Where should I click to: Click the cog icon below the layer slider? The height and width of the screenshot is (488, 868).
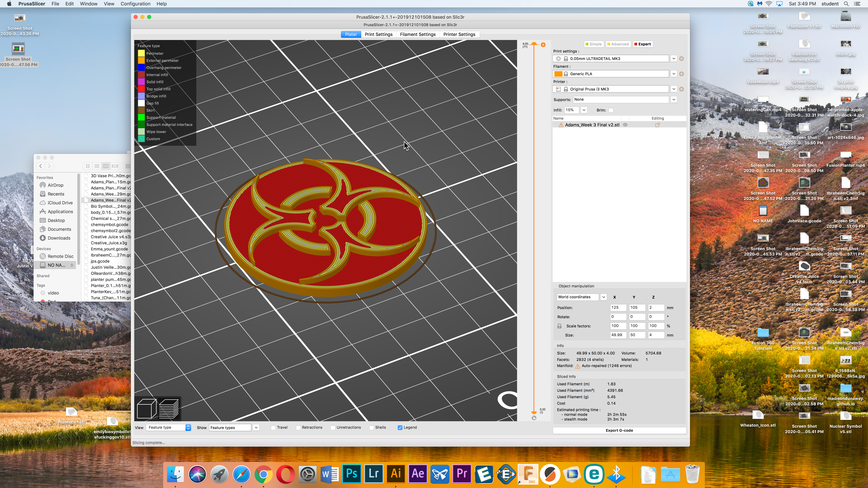pos(534,418)
